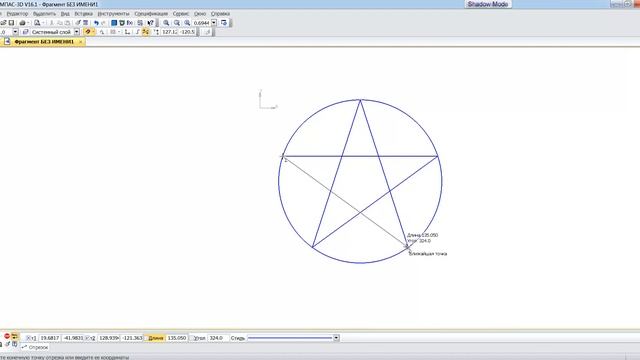640x360 pixels.
Task: Click the Refresh view icon after zoom field
Action: [x=224, y=23]
